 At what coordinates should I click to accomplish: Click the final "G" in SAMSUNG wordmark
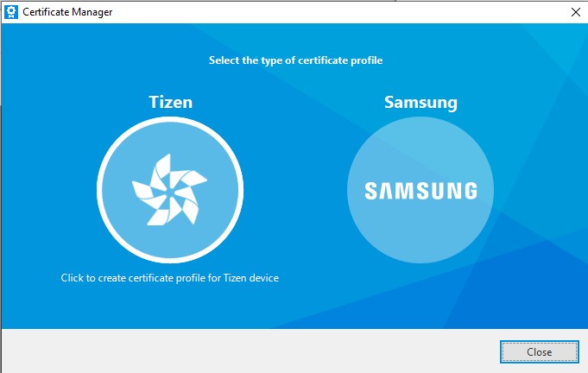pyautogui.click(x=469, y=191)
